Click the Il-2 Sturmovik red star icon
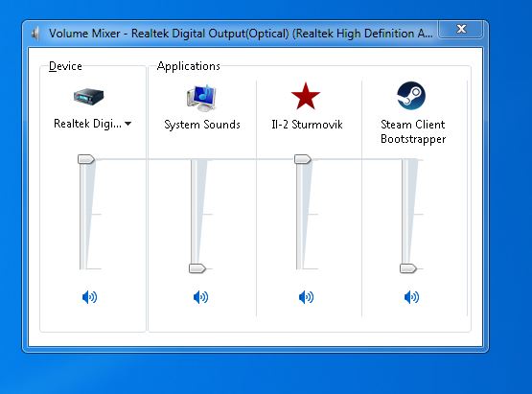Viewport: 532px width, 394px height. pyautogui.click(x=306, y=96)
